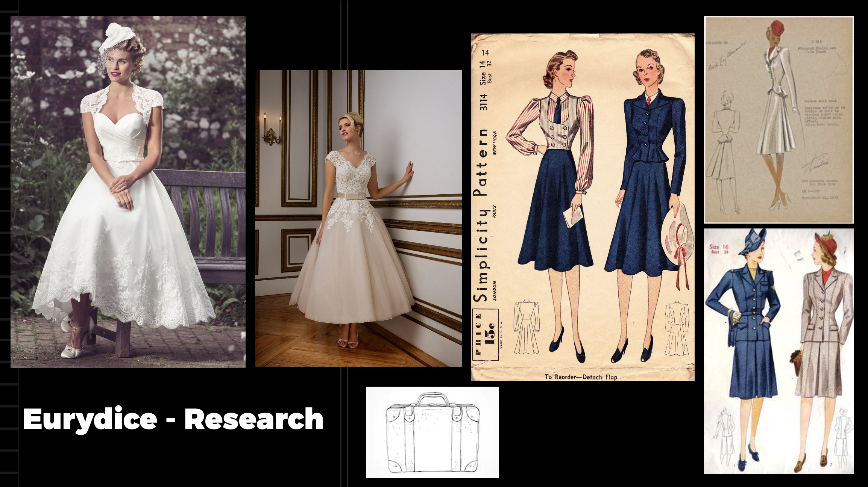This screenshot has width=868, height=487.
Task: Click the blue hat on uniformed woman
Action: pos(753,242)
